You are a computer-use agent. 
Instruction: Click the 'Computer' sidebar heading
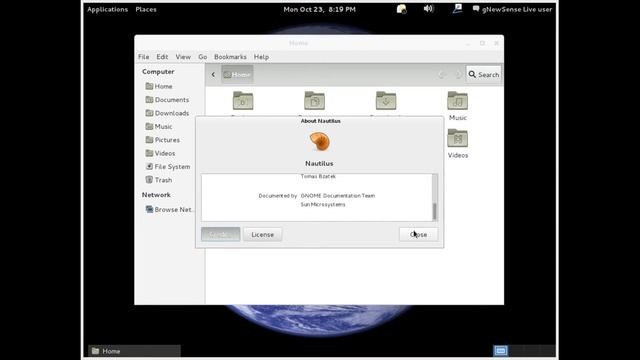pos(158,71)
